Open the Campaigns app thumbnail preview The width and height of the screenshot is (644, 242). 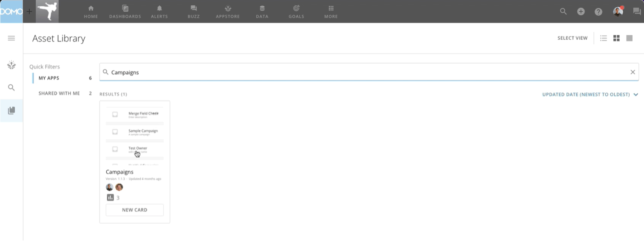tap(135, 135)
